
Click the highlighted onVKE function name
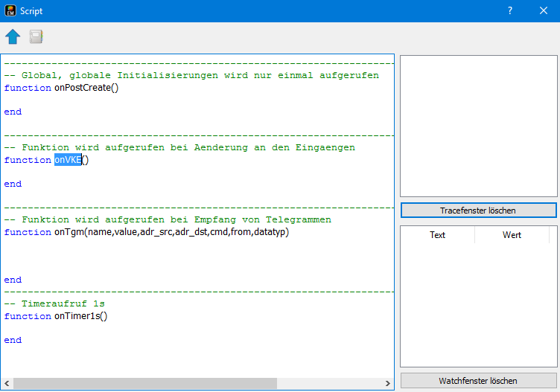click(x=68, y=160)
